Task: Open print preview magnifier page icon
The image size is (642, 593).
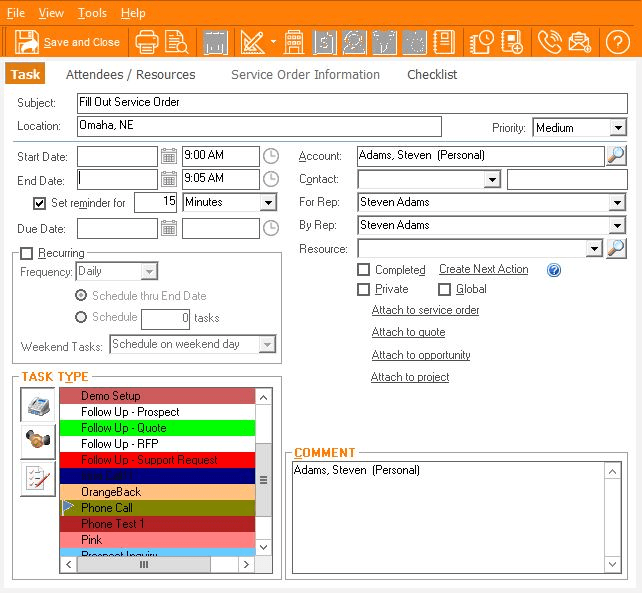Action: point(176,42)
